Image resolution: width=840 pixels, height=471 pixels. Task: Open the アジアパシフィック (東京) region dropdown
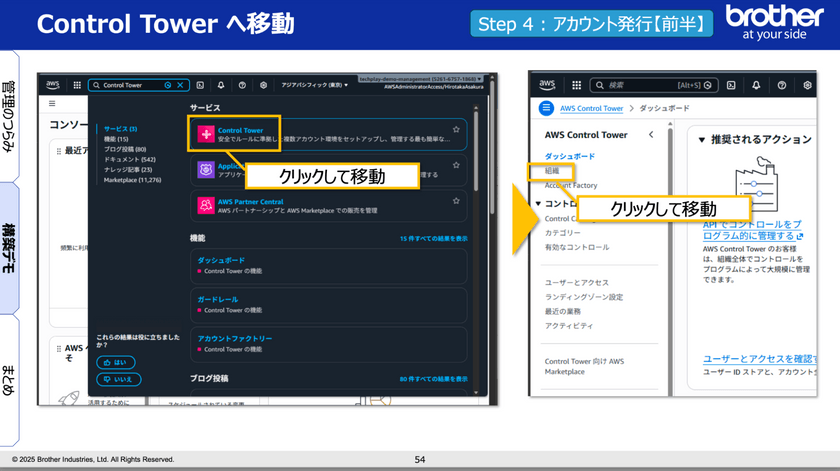point(314,85)
